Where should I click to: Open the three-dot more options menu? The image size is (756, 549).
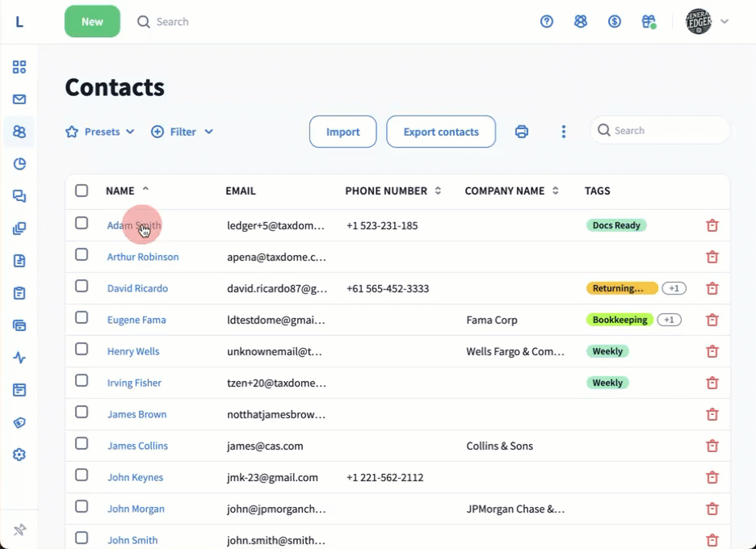click(x=564, y=132)
